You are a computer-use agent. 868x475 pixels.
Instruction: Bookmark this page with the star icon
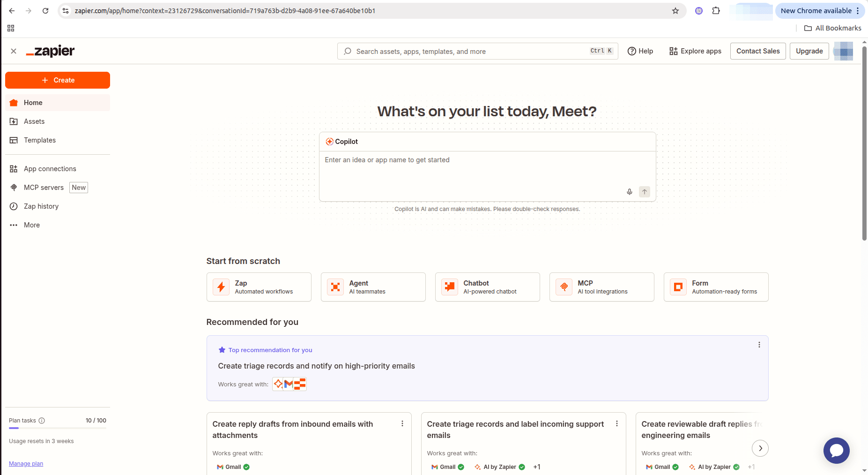(675, 11)
